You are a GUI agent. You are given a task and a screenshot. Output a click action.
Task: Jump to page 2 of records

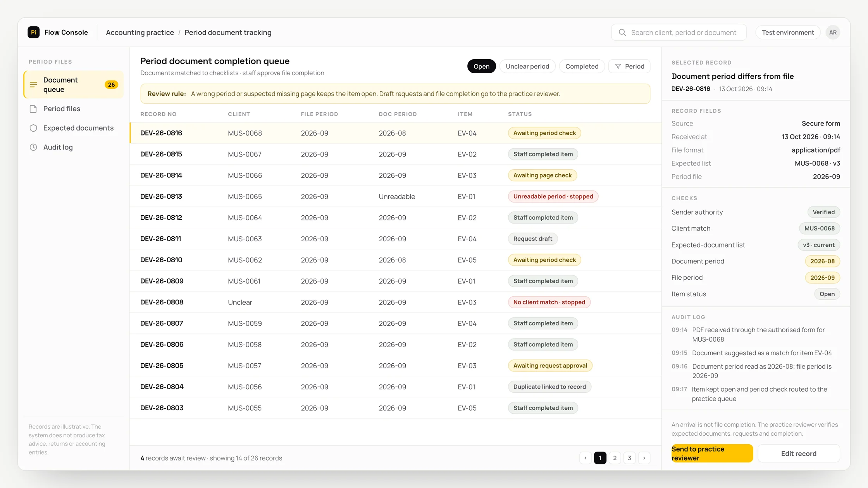click(615, 458)
